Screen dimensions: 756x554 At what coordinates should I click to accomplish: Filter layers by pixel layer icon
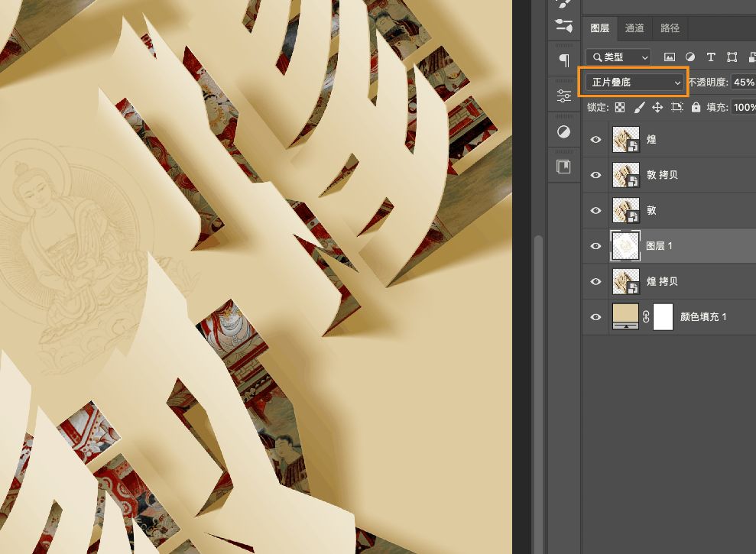pos(669,57)
